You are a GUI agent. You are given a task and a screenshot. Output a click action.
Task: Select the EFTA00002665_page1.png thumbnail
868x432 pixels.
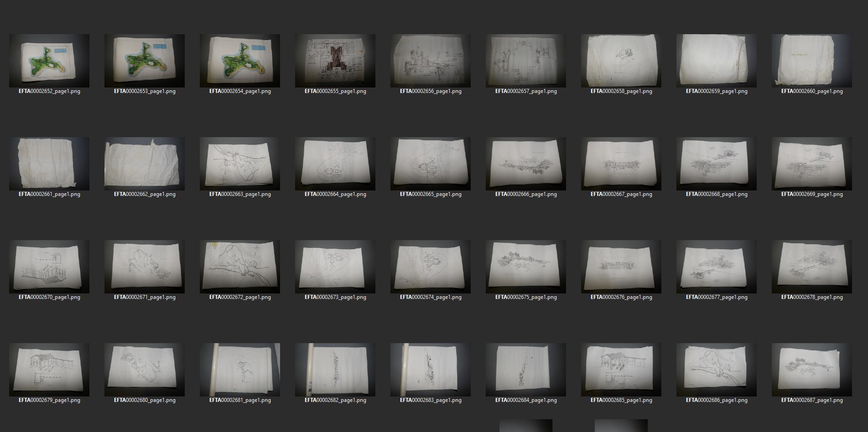pos(431,164)
